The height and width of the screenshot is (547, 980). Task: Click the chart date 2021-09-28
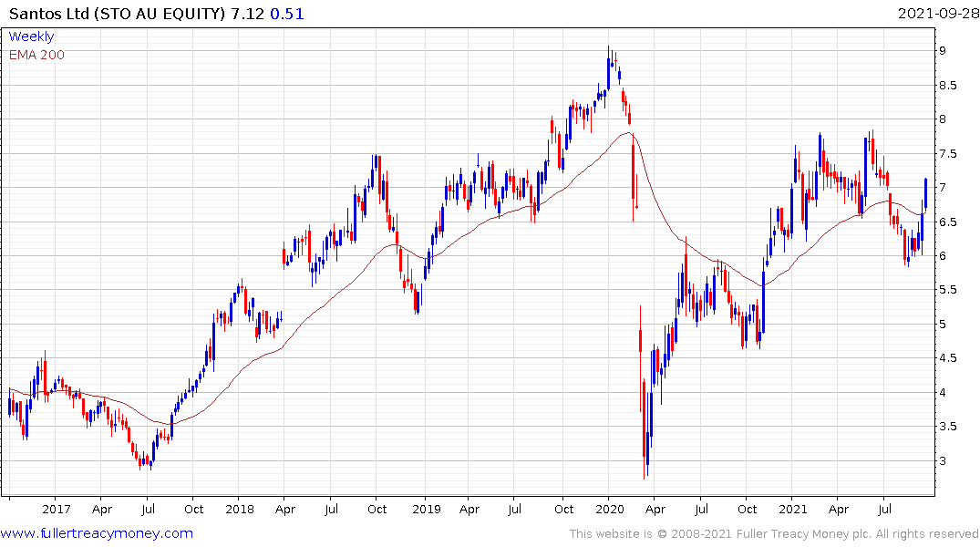tap(938, 14)
